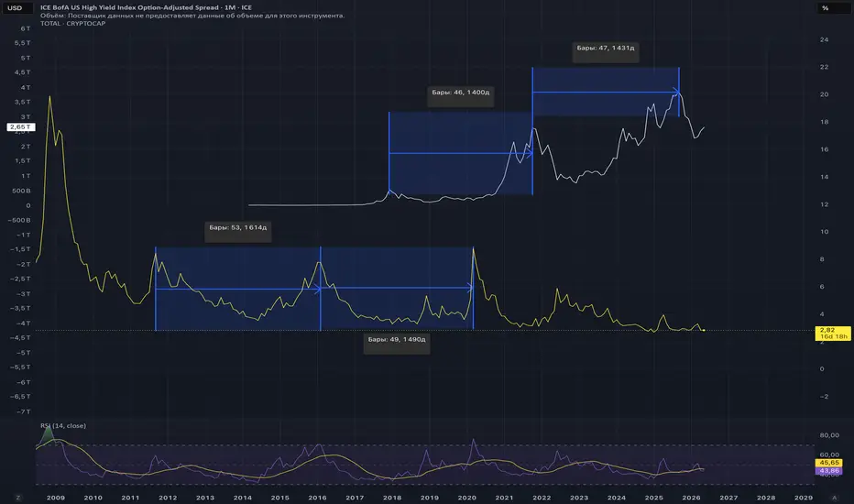Open the percent scale mode button

tap(825, 7)
